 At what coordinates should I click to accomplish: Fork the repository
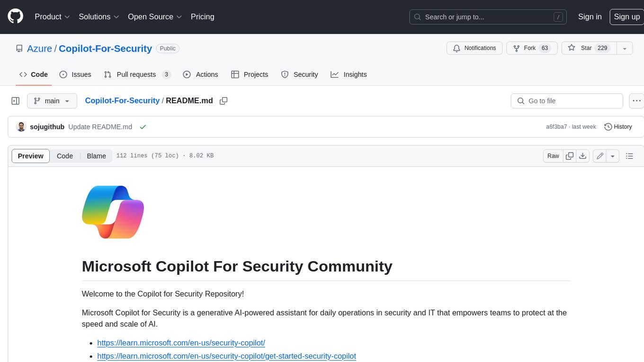(x=532, y=48)
